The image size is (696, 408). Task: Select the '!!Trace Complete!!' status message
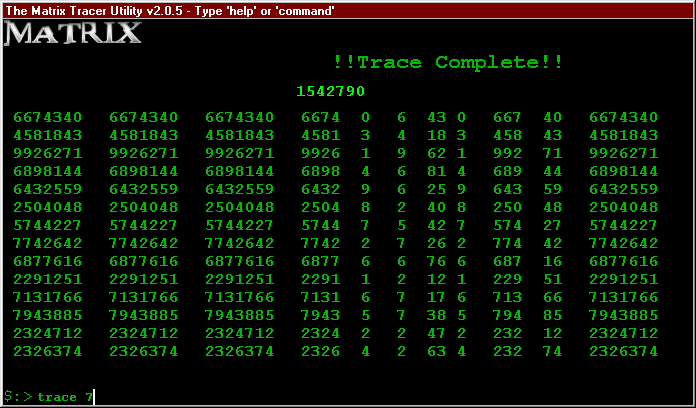pyautogui.click(x=447, y=63)
